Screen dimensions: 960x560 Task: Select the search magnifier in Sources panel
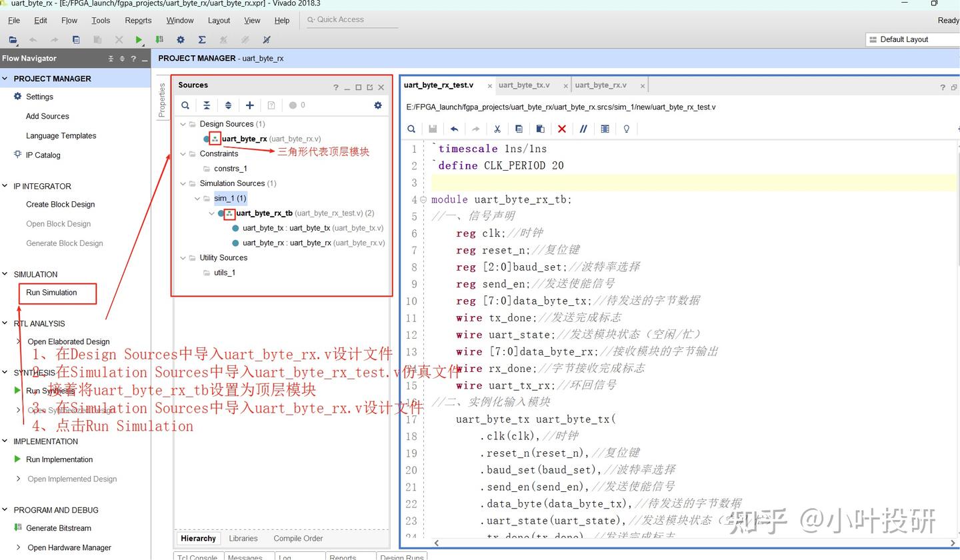[x=185, y=105]
